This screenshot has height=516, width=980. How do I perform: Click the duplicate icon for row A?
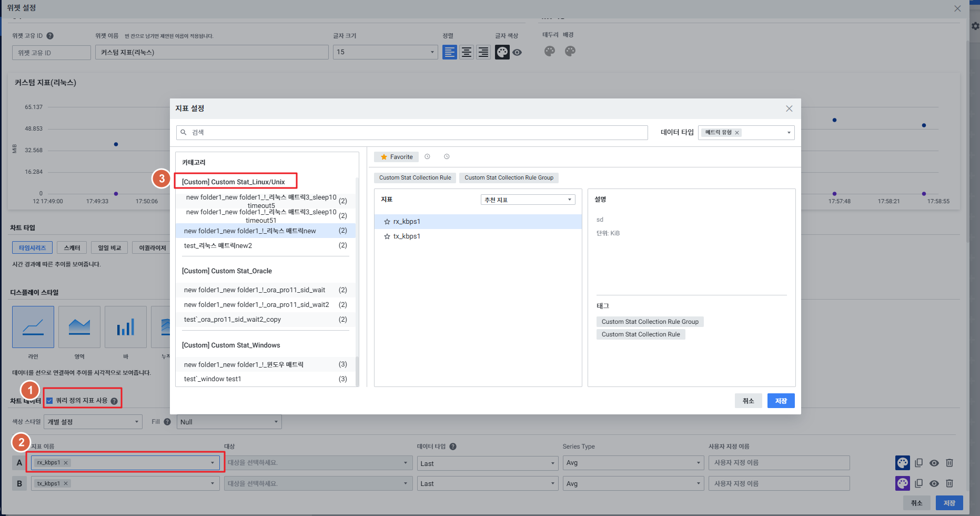[x=918, y=463]
